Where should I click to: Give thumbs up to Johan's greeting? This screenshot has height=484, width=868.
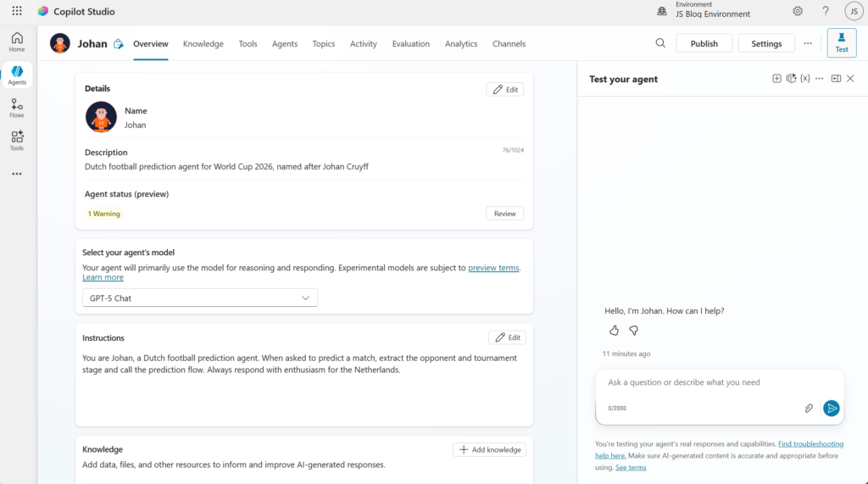[614, 331]
